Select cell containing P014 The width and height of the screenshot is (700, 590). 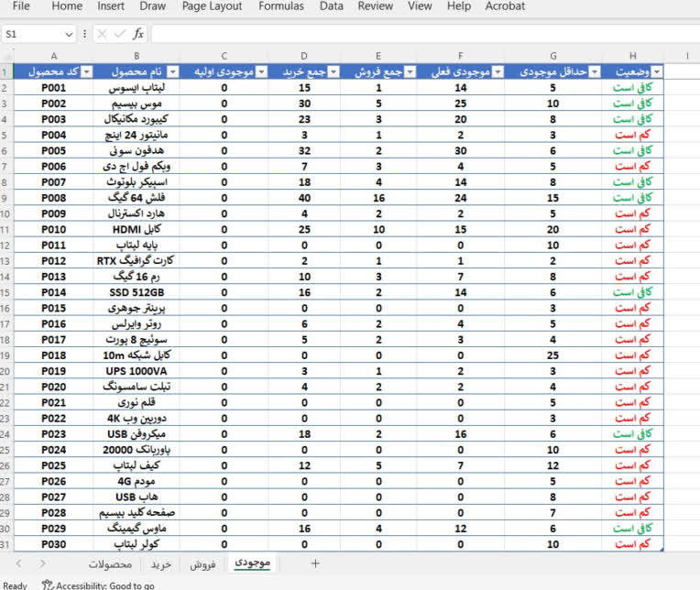(x=53, y=293)
